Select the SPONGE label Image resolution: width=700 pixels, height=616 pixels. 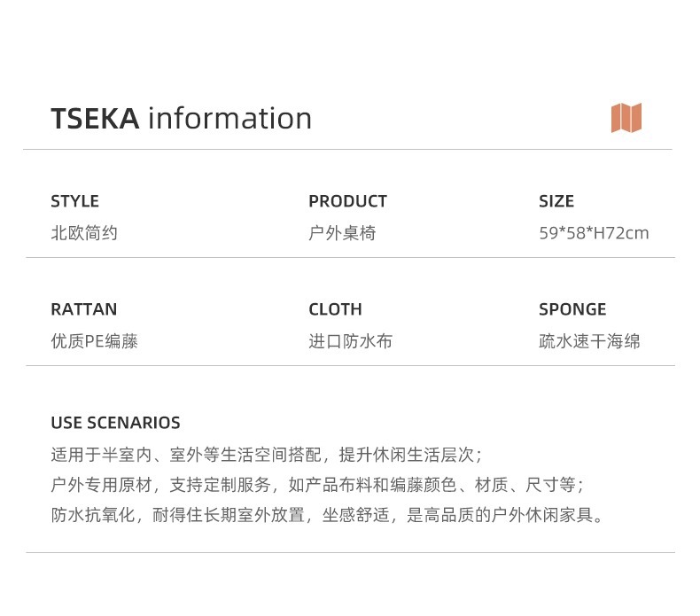(572, 309)
